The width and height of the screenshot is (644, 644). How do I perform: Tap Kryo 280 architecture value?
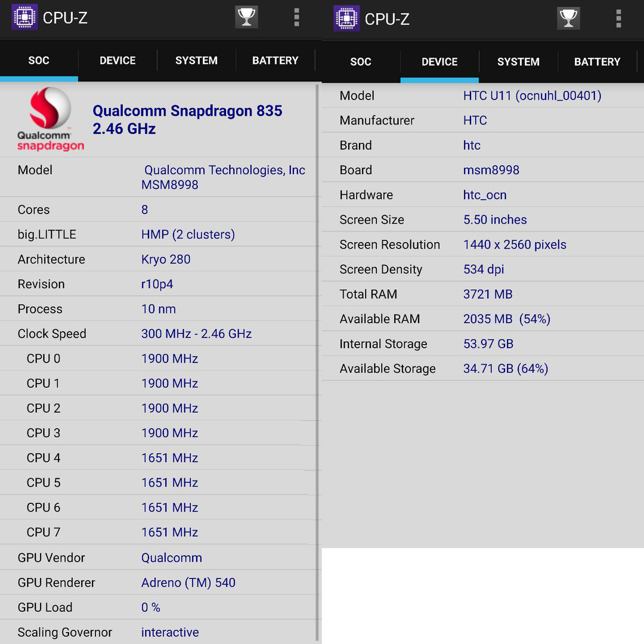[166, 259]
